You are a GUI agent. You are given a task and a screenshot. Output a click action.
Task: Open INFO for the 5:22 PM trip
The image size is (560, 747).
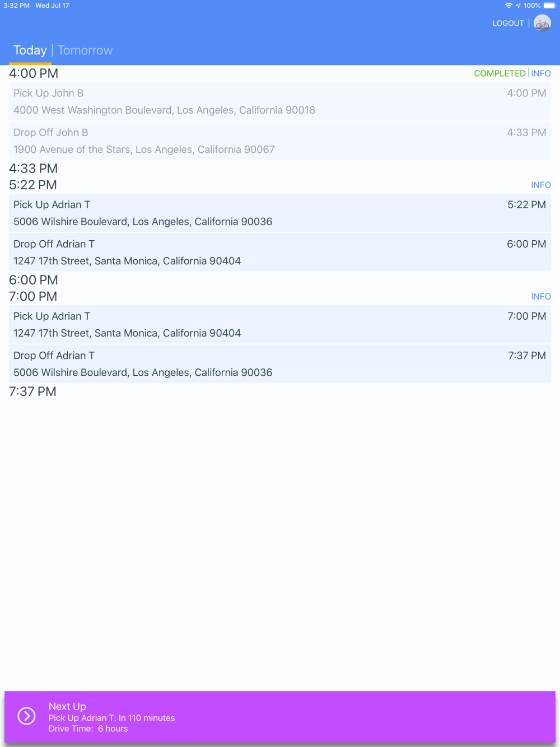pos(541,185)
